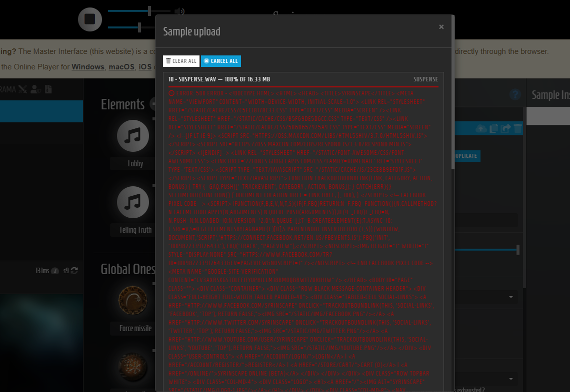Click the red upload progress bar

303,87
